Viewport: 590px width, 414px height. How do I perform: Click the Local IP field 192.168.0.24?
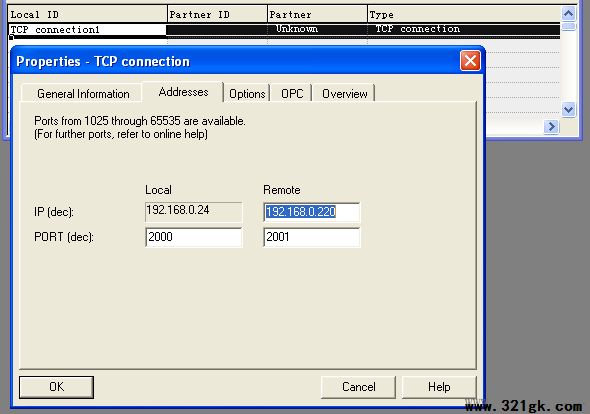(x=194, y=212)
